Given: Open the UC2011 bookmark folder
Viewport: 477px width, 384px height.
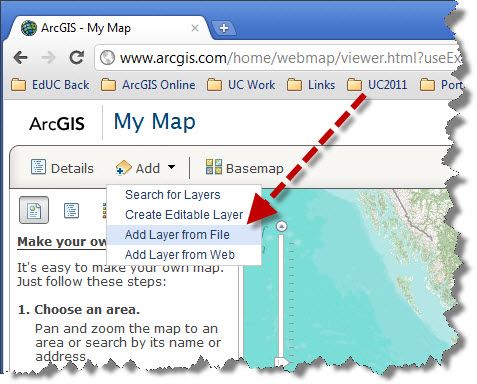Looking at the screenshot, I should tap(377, 85).
